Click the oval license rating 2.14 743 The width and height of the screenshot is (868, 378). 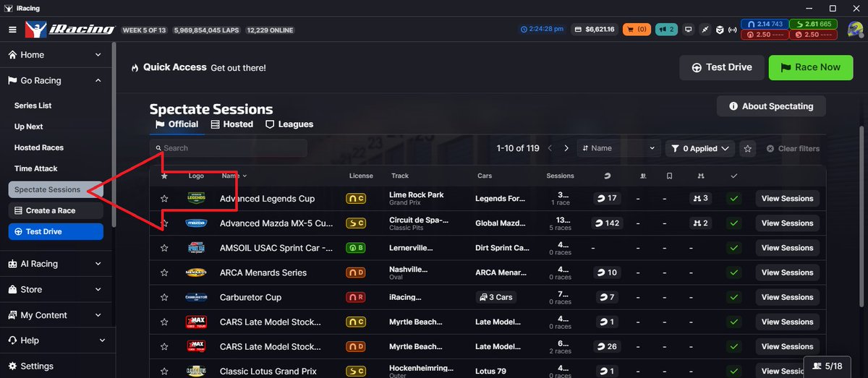[764, 24]
